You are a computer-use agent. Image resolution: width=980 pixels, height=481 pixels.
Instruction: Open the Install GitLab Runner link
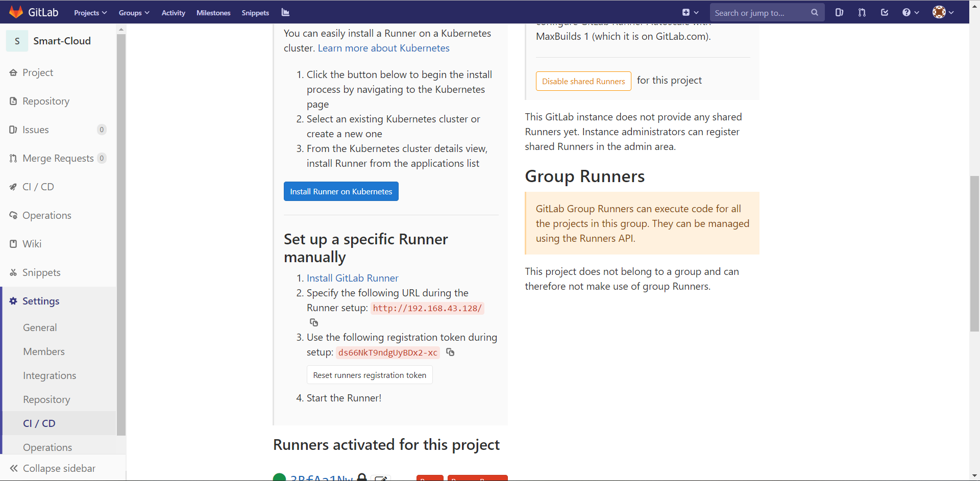[x=352, y=278]
